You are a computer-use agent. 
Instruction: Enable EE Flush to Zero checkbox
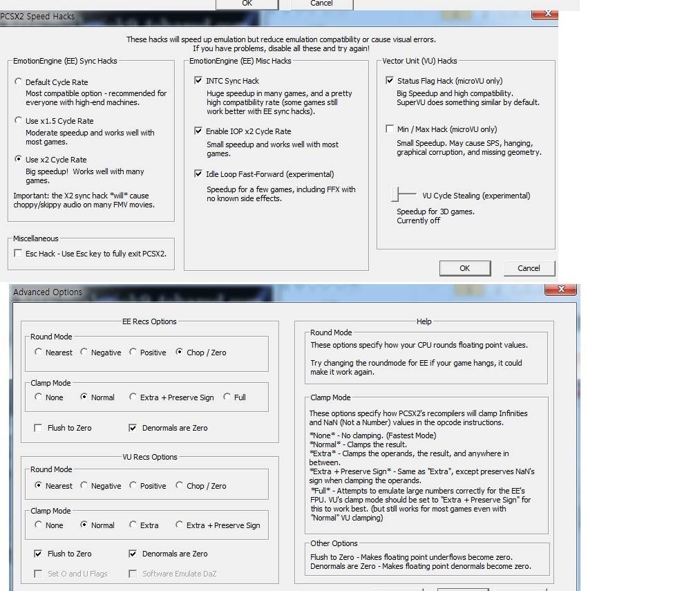click(x=39, y=428)
